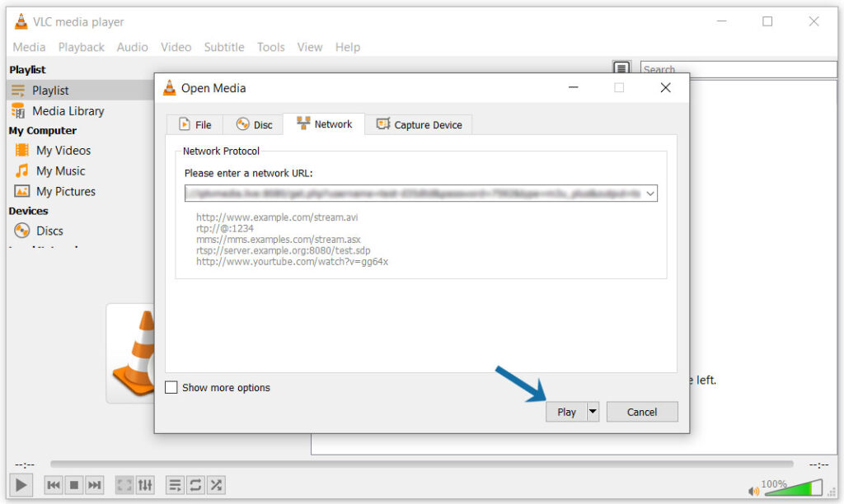The width and height of the screenshot is (844, 504).
Task: Toggle loop mode icon
Action: (195, 485)
